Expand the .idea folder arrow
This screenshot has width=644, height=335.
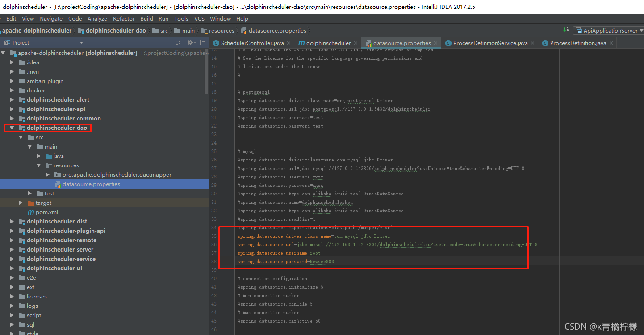(12, 62)
